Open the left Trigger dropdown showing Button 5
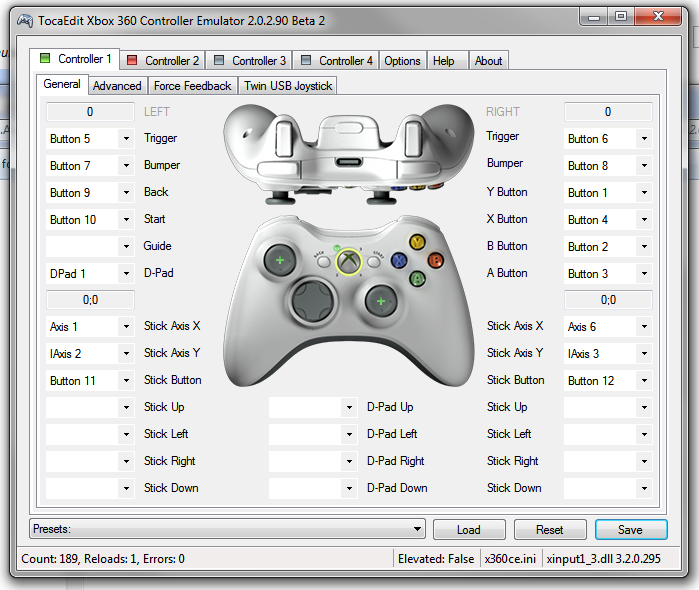This screenshot has width=699, height=590. tap(90, 139)
